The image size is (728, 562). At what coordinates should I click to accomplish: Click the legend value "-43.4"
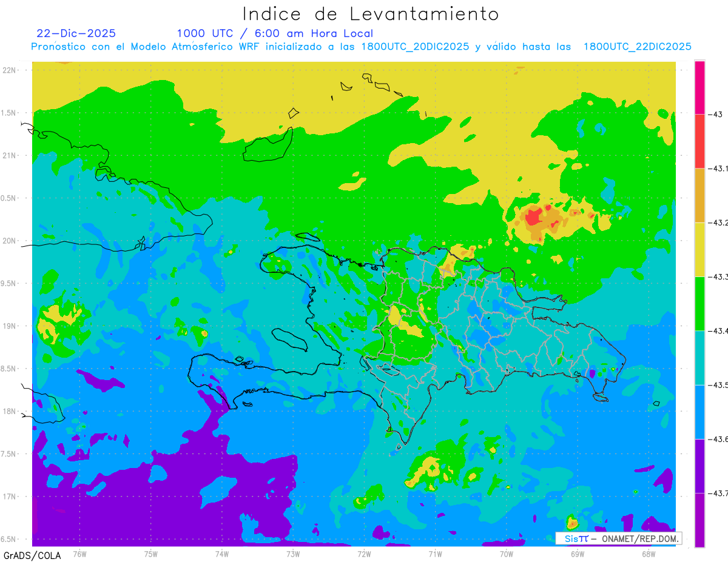coord(719,330)
